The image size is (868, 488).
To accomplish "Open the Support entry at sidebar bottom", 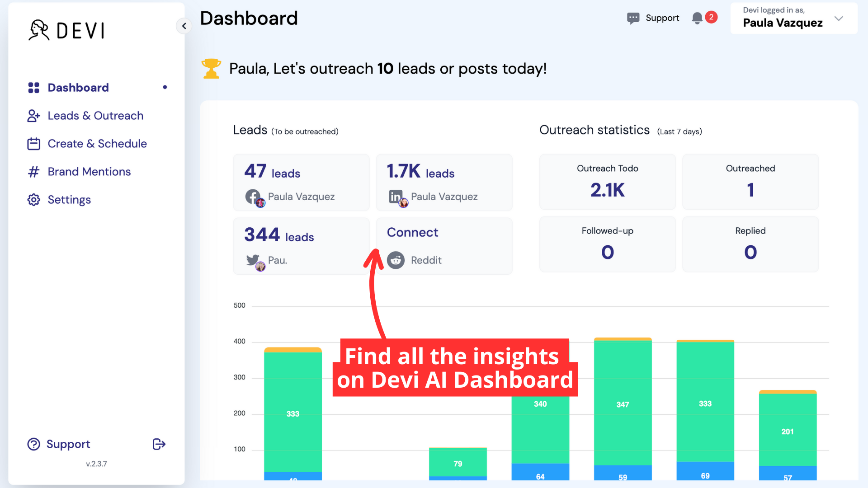I will coord(69,444).
